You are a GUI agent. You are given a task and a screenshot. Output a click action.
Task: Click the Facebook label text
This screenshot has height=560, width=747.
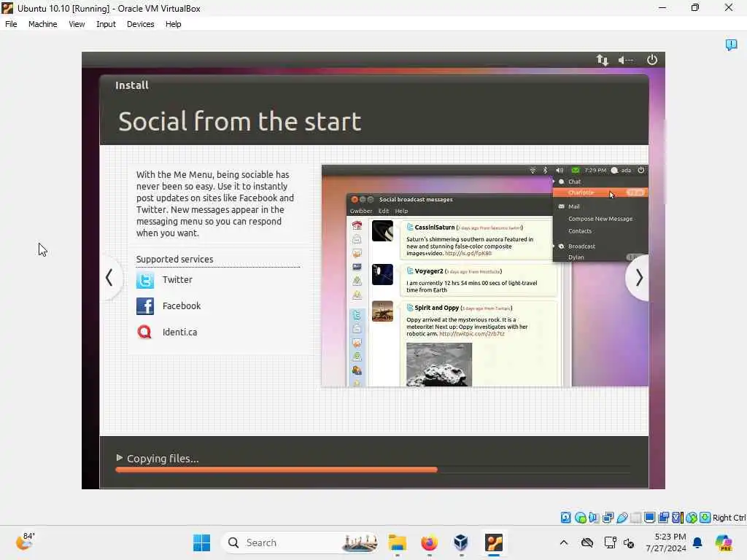[182, 306]
